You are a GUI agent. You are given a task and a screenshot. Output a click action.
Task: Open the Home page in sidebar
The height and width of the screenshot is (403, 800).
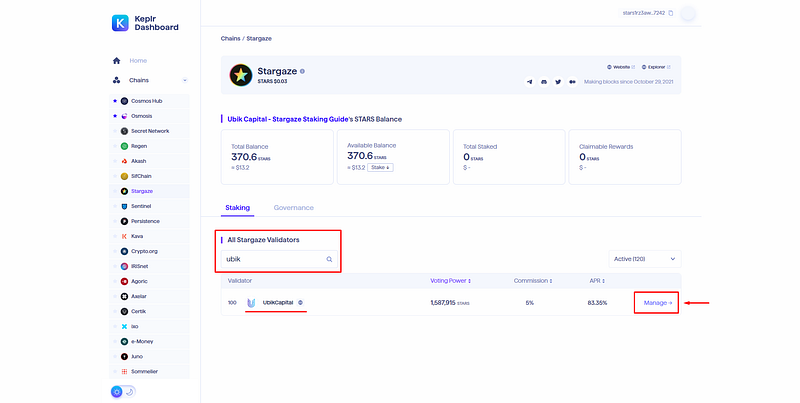tap(138, 61)
